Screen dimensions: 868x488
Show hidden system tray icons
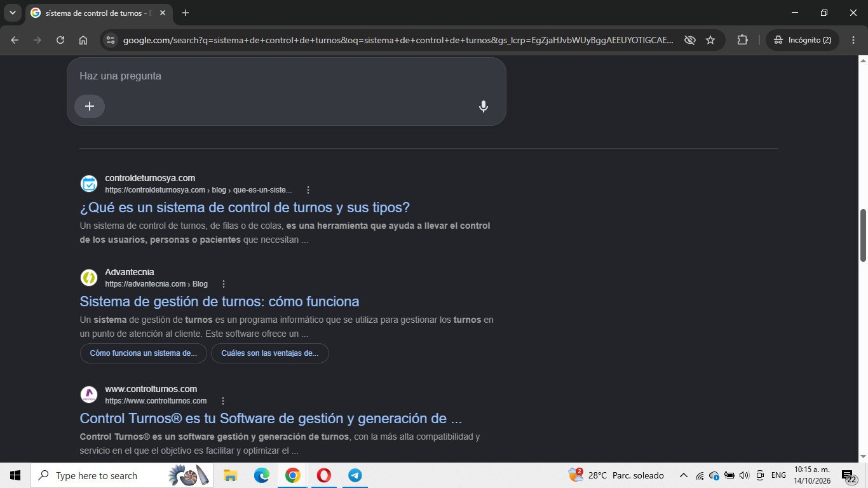pyautogui.click(x=684, y=475)
